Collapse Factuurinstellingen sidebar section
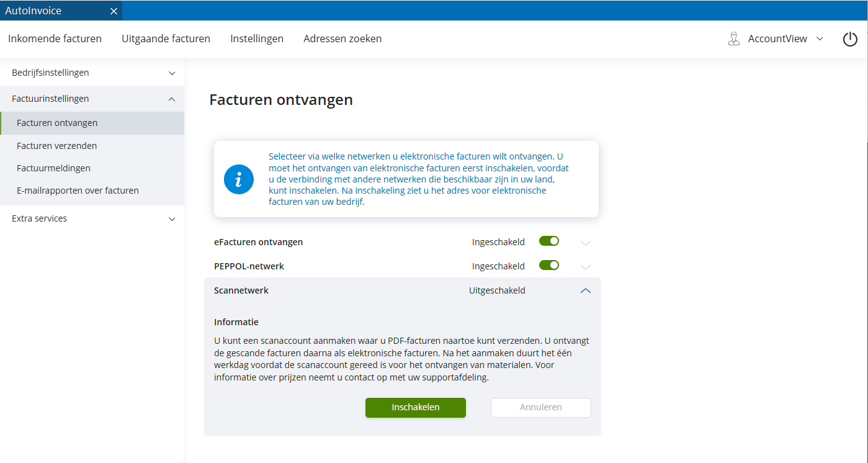Image resolution: width=868 pixels, height=463 pixels. click(x=172, y=99)
